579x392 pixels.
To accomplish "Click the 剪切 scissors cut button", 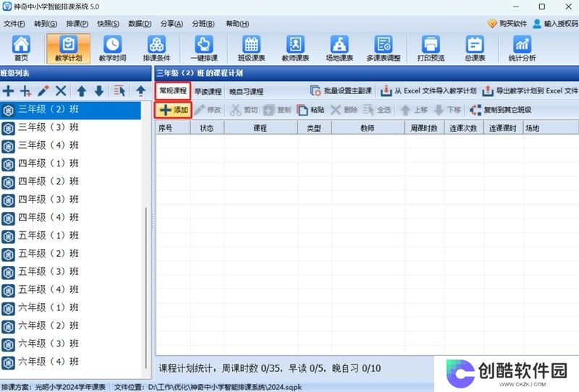I will pos(244,110).
